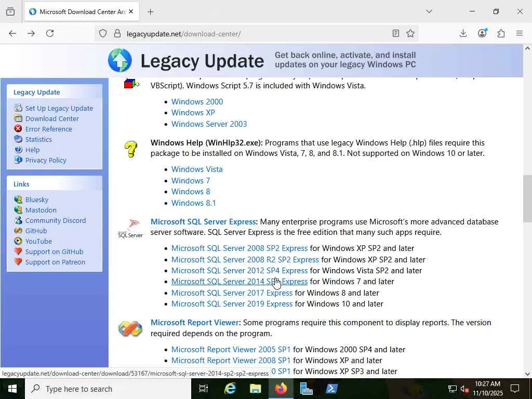Download Microsoft SQL Server 2008 R2 SP2 Express
The image size is (532, 399).
coord(245,260)
